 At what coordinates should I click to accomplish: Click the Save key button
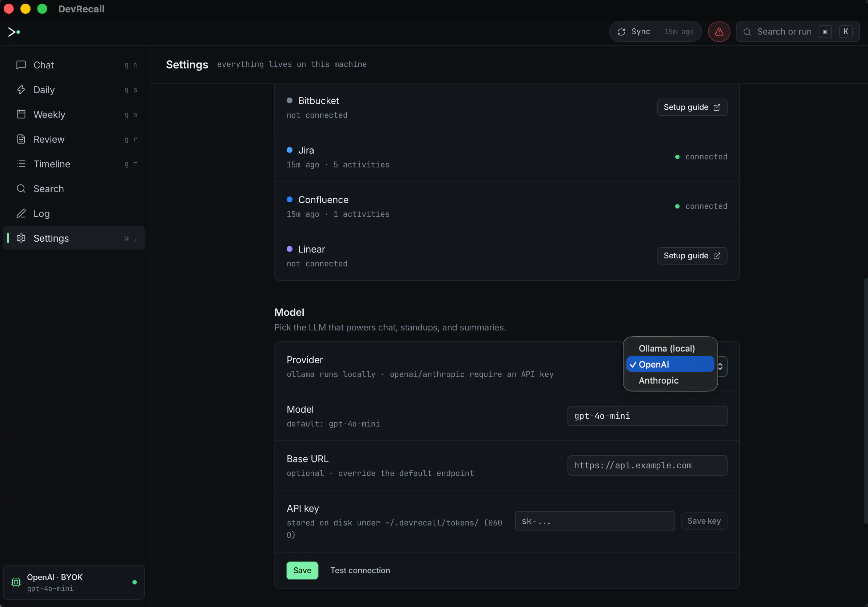tap(704, 521)
